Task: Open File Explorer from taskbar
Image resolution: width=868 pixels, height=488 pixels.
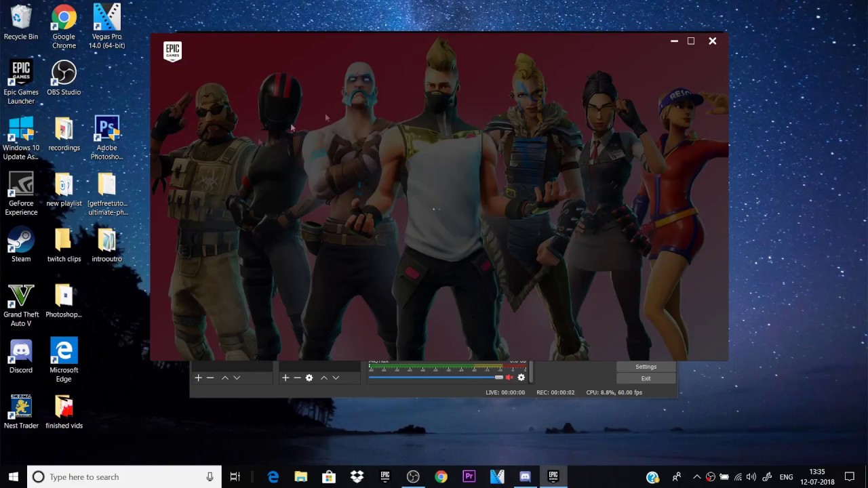Action: (x=301, y=476)
